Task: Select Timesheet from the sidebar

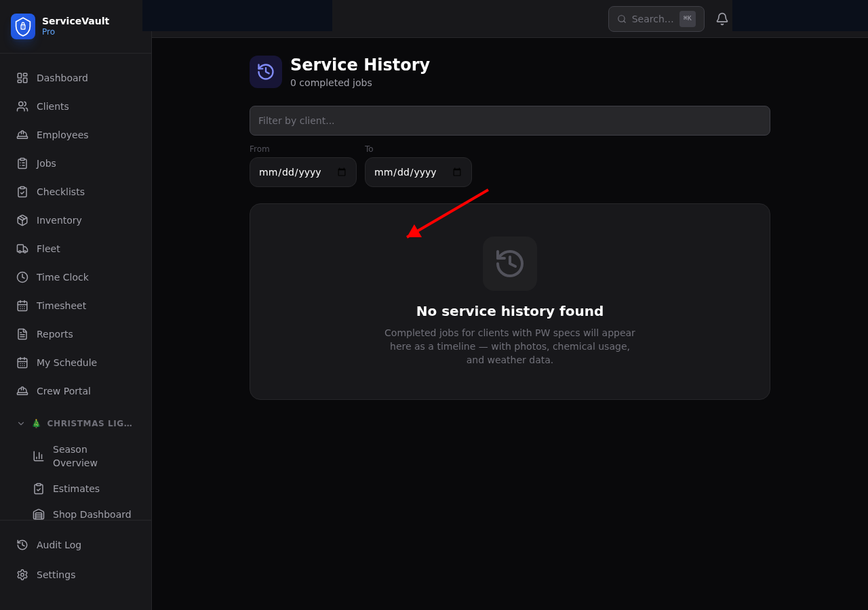Action: point(61,305)
